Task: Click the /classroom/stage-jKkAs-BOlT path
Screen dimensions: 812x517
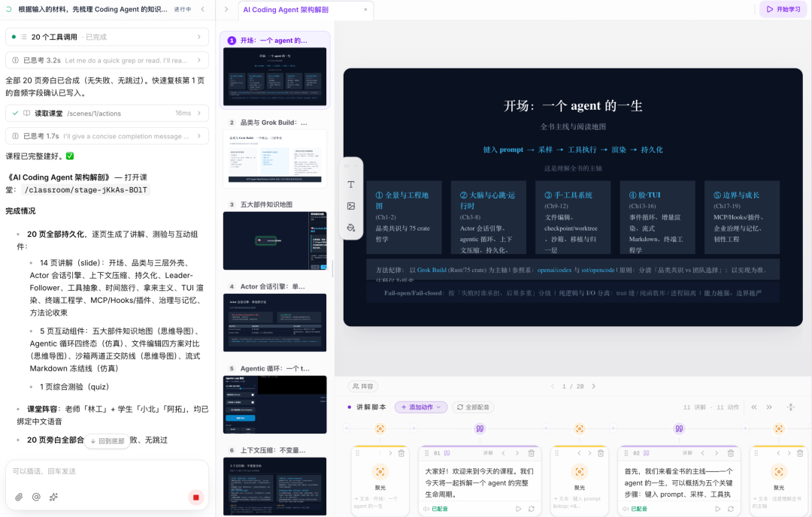Action: tap(87, 190)
